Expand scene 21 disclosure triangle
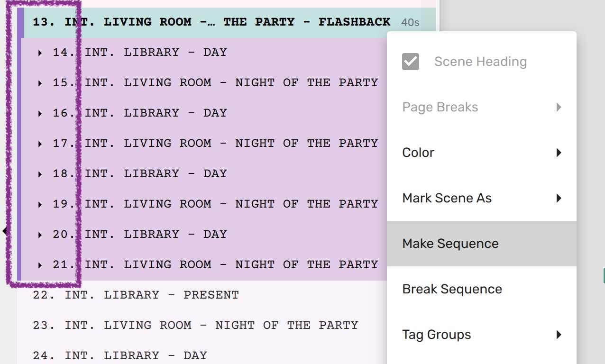Image resolution: width=605 pixels, height=364 pixels. [x=40, y=265]
